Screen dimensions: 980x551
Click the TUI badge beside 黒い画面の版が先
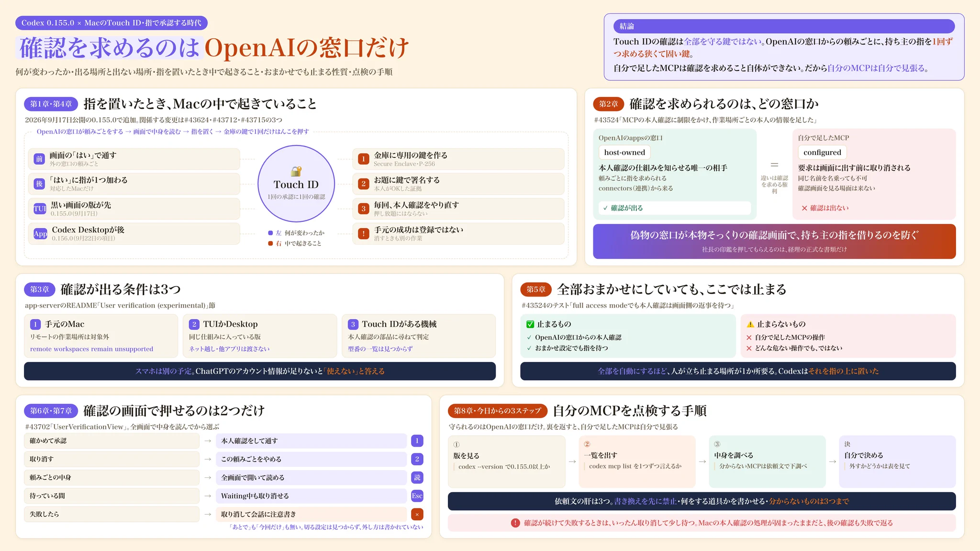pos(40,209)
